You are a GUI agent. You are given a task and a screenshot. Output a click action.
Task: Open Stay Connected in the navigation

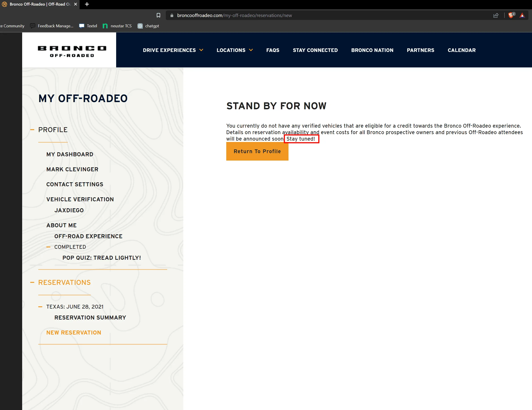[315, 50]
